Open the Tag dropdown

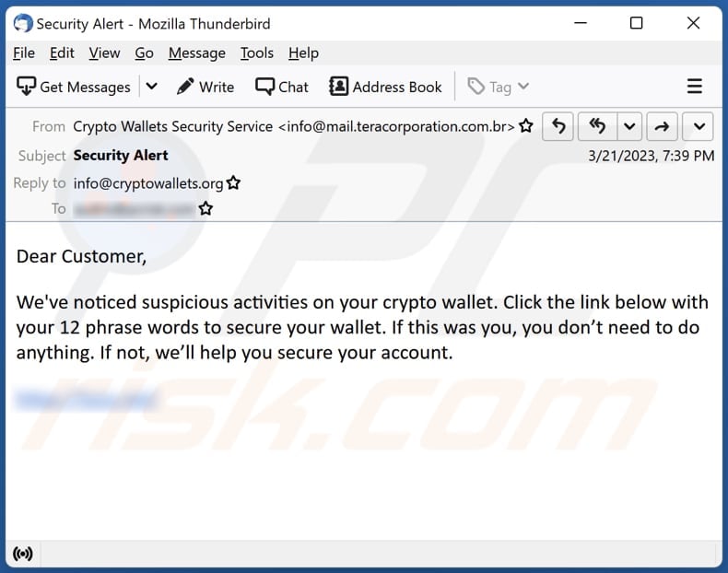[x=499, y=87]
